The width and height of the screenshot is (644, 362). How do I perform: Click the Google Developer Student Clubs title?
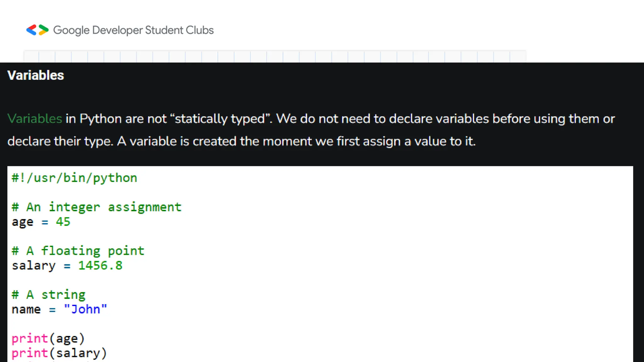pyautogui.click(x=133, y=30)
